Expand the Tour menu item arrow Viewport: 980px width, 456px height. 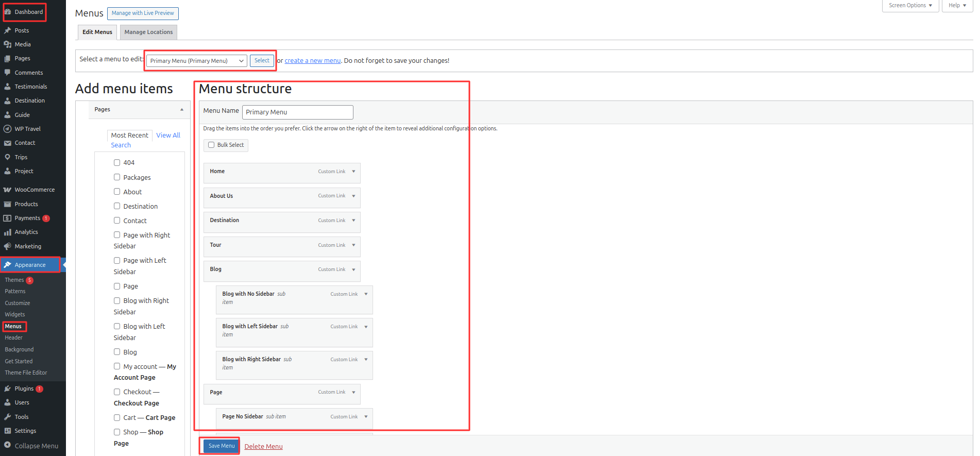click(x=353, y=245)
